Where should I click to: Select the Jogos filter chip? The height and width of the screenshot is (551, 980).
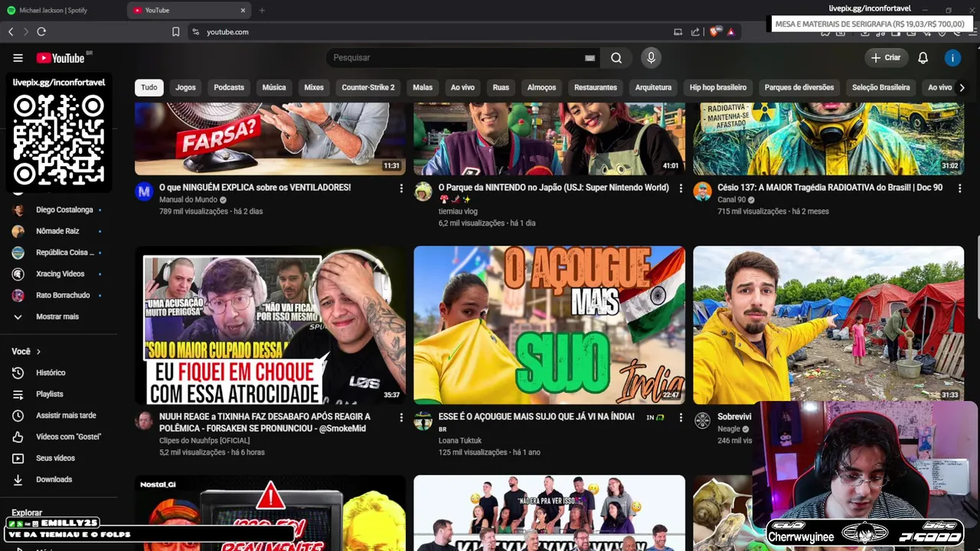coord(185,87)
